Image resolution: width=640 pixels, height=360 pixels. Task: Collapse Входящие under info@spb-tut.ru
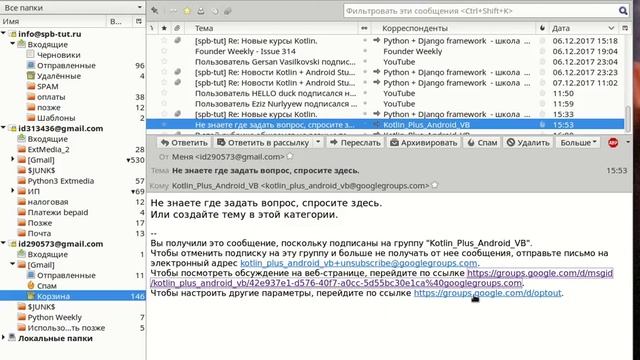click(13, 44)
